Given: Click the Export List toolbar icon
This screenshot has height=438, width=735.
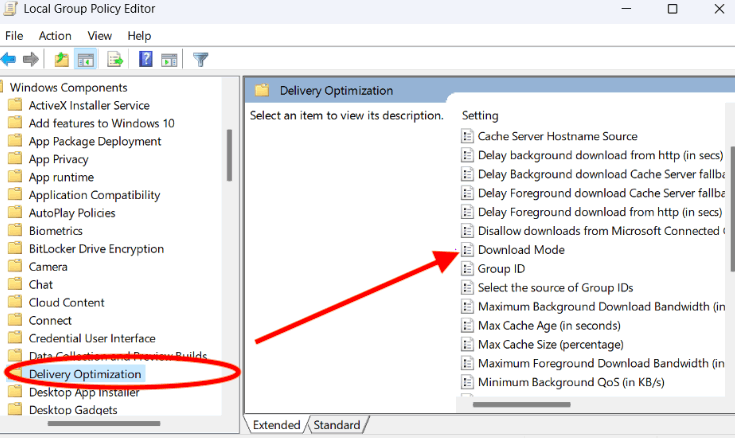Looking at the screenshot, I should 115,59.
